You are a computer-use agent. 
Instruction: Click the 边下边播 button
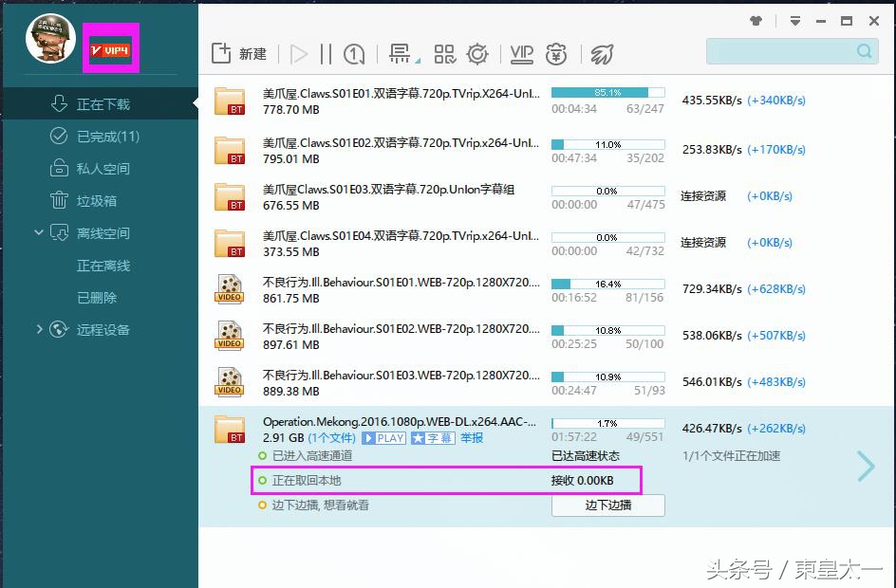coord(608,505)
